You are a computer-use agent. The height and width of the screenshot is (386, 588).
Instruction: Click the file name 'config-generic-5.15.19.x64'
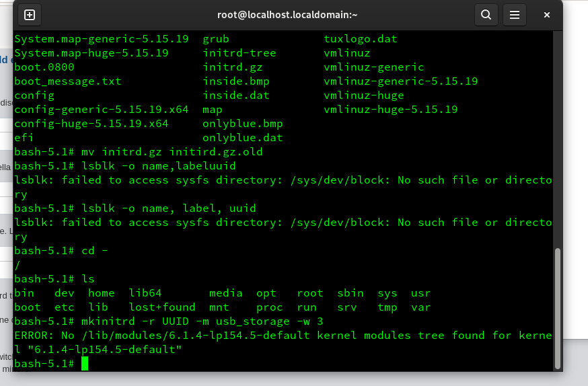tap(102, 110)
